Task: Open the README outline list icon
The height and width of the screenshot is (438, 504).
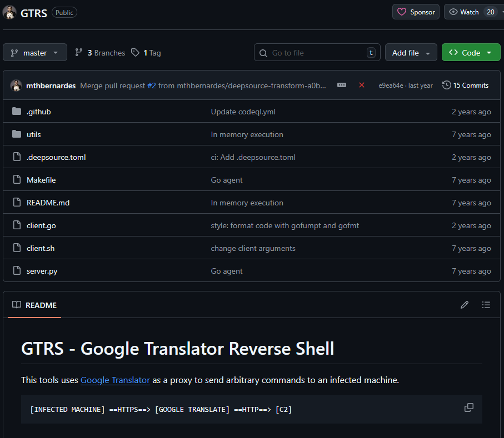Action: coord(486,305)
